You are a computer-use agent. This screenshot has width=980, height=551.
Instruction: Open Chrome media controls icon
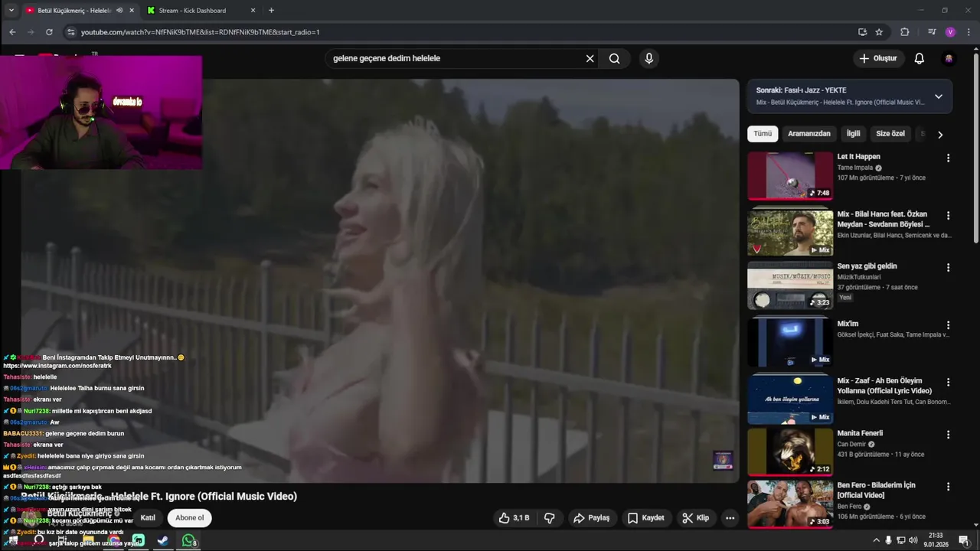tap(932, 32)
